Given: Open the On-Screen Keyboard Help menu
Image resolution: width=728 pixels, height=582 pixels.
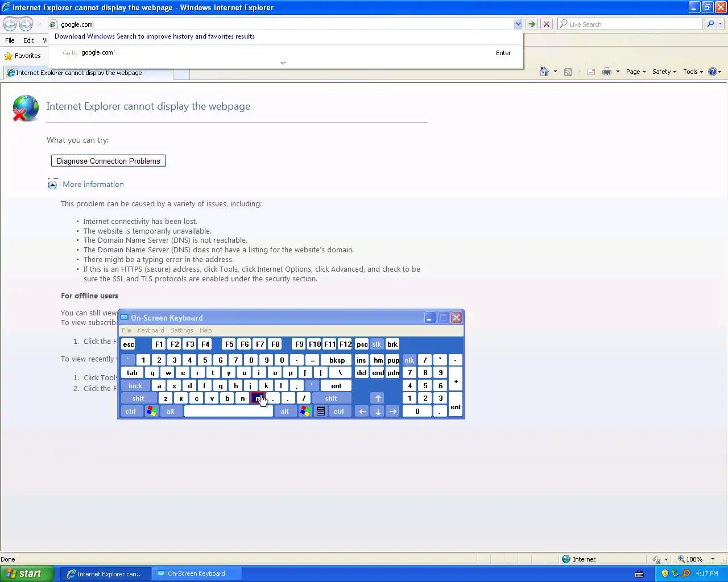Looking at the screenshot, I should tap(205, 330).
